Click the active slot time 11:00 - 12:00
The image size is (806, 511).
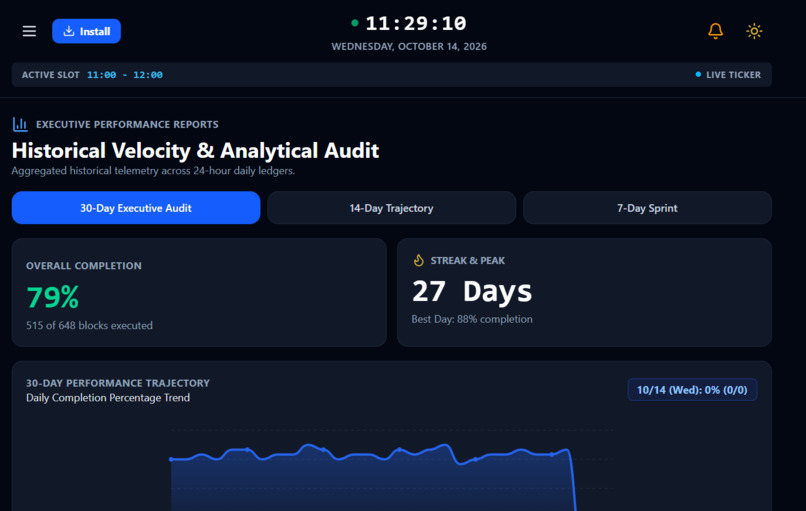pos(124,75)
